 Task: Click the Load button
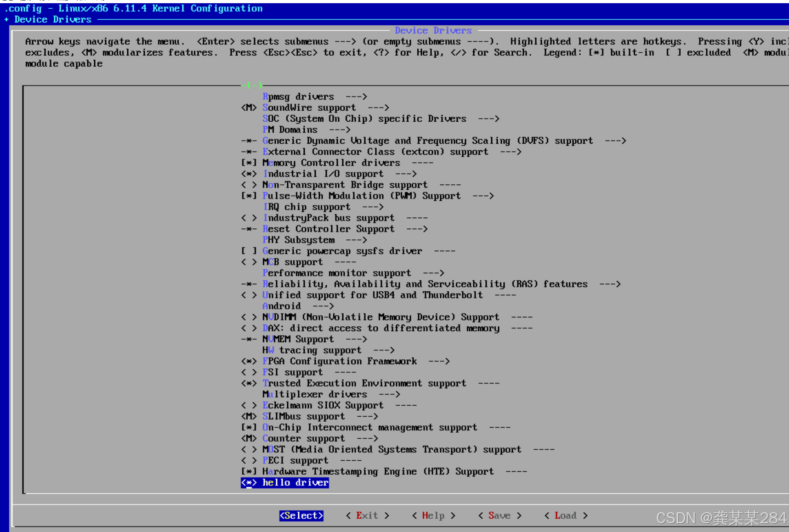tap(566, 515)
